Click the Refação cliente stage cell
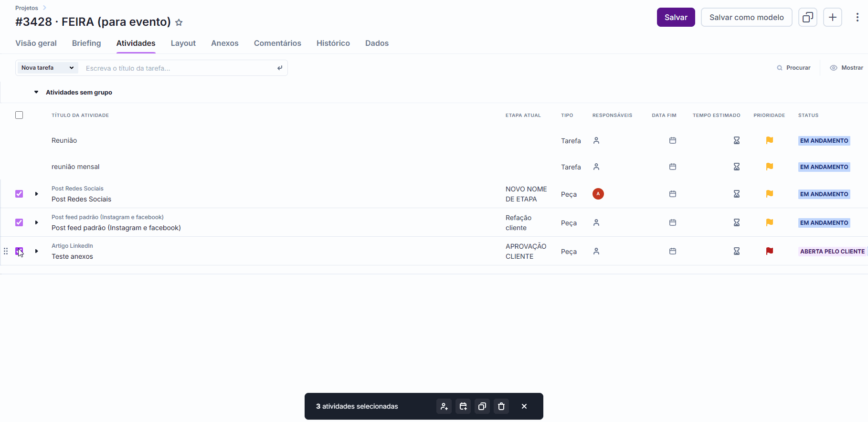This screenshot has height=422, width=868. 519,223
